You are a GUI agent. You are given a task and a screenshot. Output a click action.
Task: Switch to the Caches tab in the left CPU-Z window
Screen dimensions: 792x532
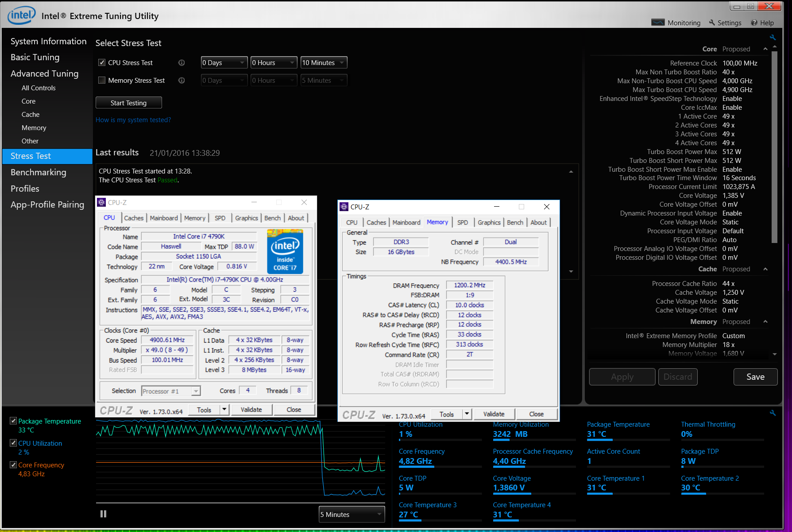[x=134, y=218]
